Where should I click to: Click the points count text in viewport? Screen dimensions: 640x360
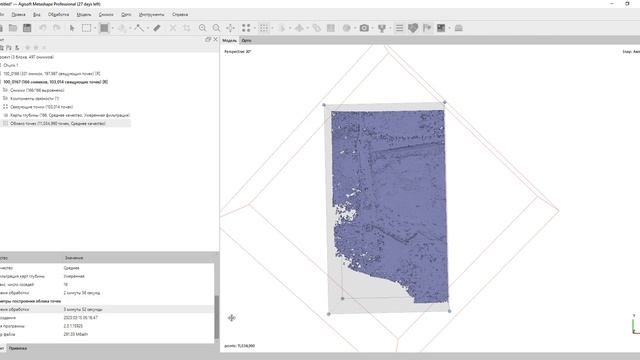(240, 346)
